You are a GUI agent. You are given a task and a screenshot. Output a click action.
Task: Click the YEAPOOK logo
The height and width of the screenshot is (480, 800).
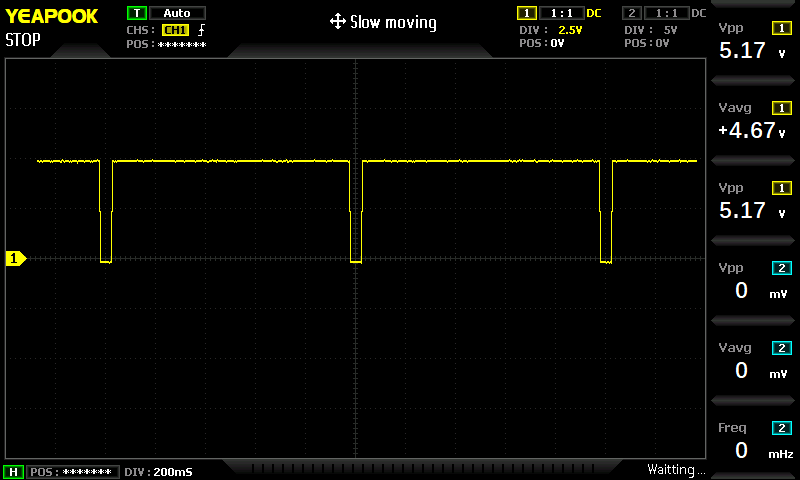point(52,16)
